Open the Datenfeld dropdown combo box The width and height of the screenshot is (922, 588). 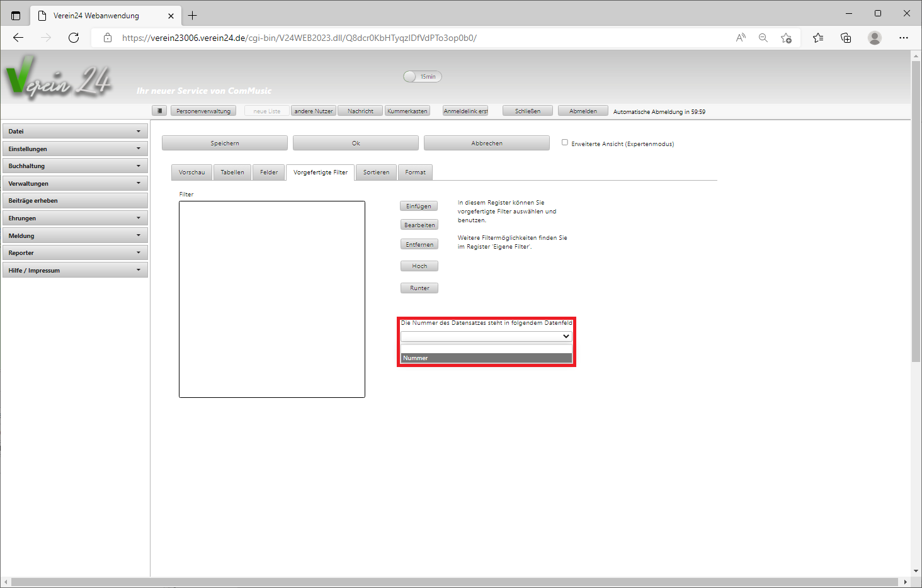tap(486, 337)
